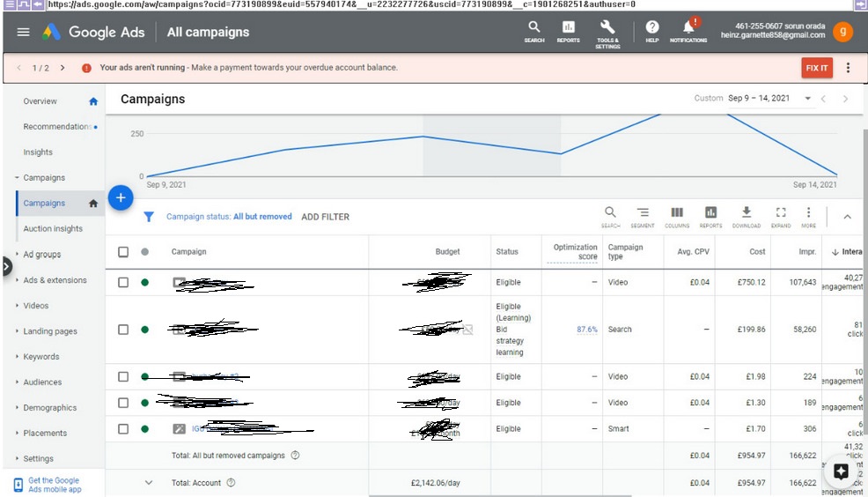Toggle status dot of Smart campaign
This screenshot has height=497, width=868.
point(144,429)
